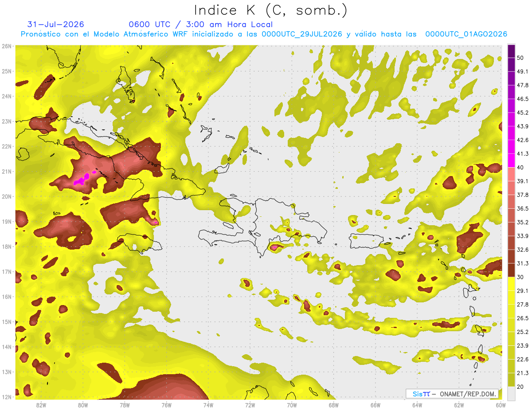Click the dark purple swatch above 50
532x411 pixels.
click(511, 51)
